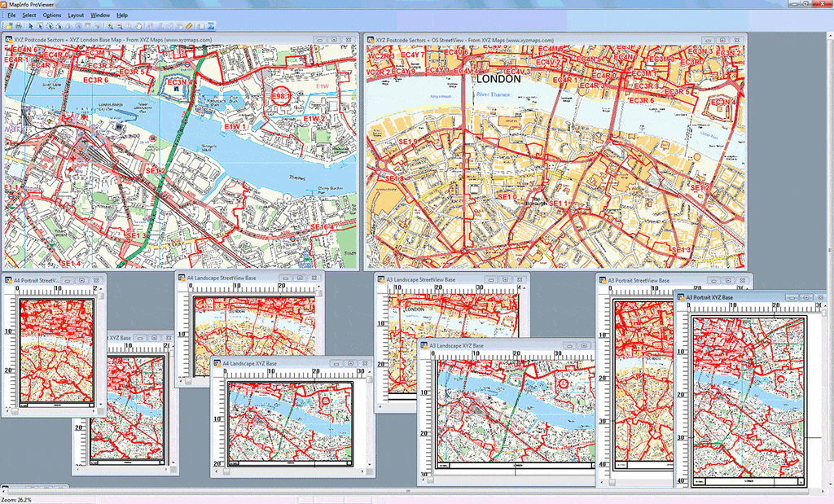
Task: Pick the Marquee Select tool
Action: tap(40, 26)
